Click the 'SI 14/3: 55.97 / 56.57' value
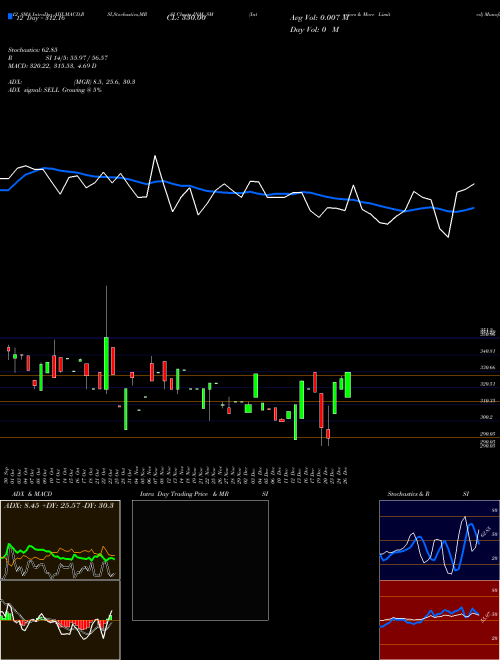 [77, 58]
